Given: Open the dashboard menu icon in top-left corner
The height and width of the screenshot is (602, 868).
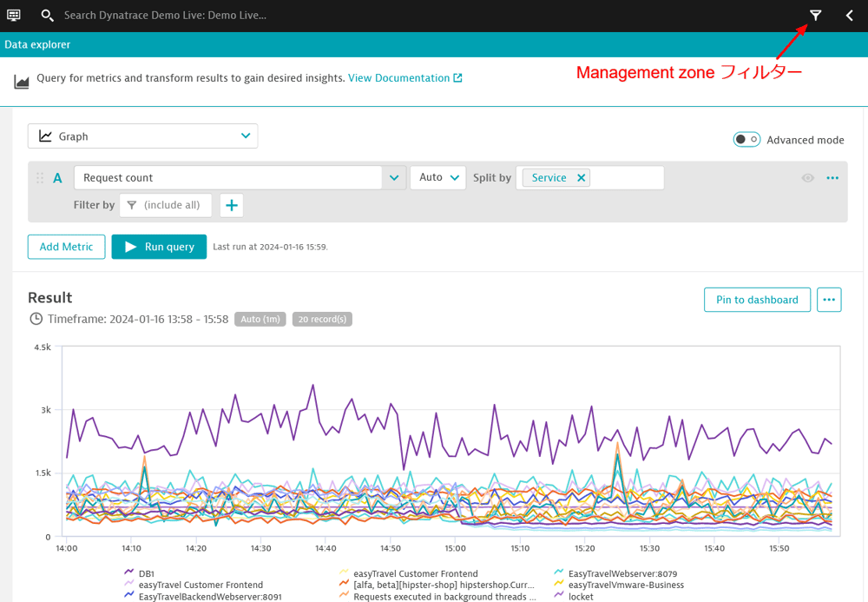Looking at the screenshot, I should pos(14,15).
